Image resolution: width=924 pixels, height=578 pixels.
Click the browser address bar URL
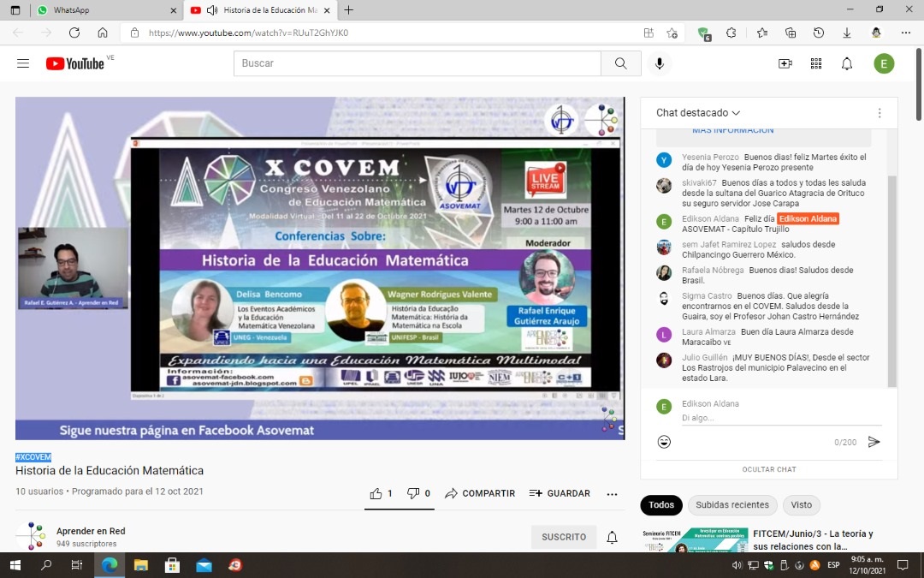click(248, 33)
